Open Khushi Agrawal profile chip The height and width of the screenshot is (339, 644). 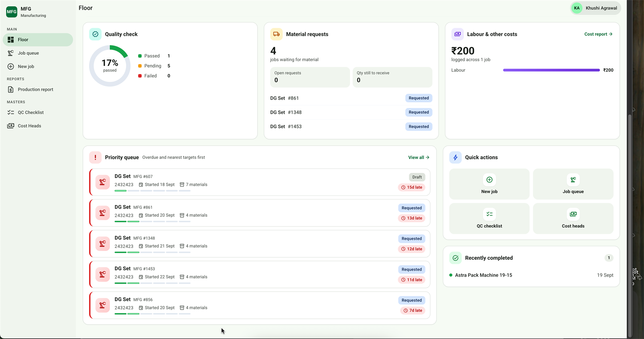pos(596,8)
